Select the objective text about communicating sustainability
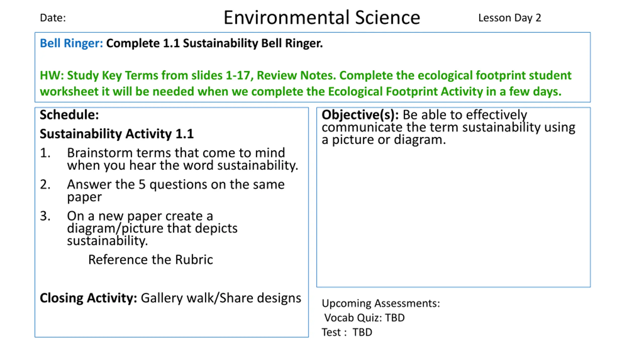Screen dimensions: 644x362 449,127
